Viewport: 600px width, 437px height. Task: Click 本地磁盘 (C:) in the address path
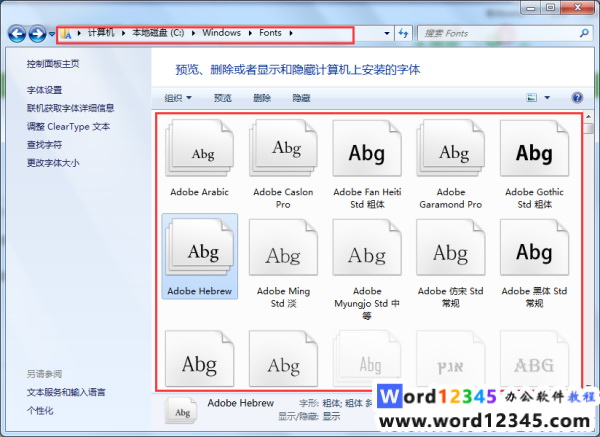[x=158, y=33]
